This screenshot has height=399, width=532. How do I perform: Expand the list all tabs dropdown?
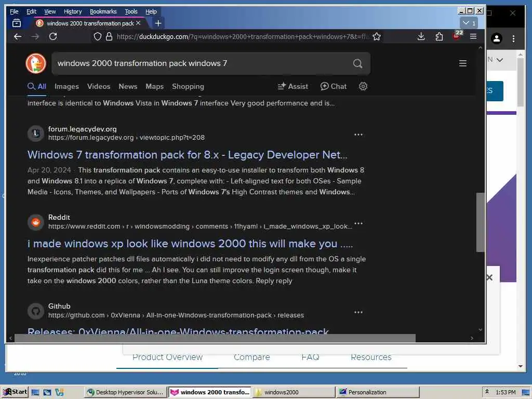tap(469, 23)
